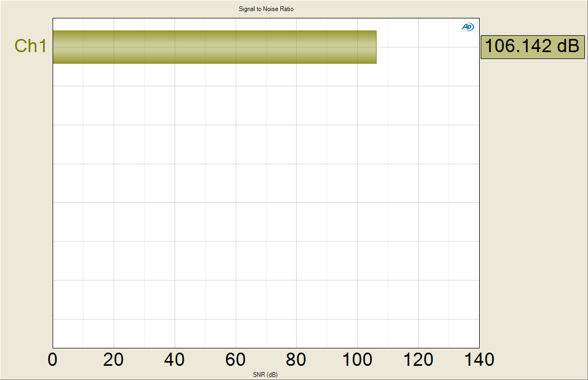Click the 0 value on the x-axis

53,360
